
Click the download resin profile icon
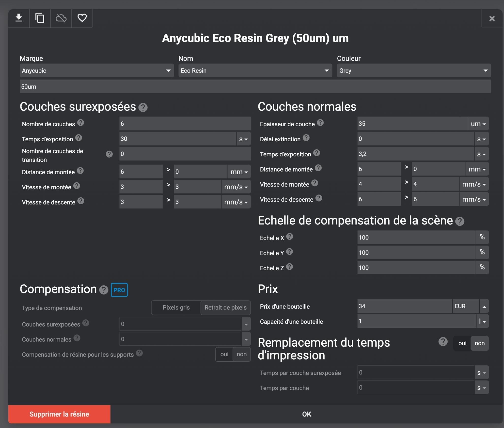(x=19, y=18)
